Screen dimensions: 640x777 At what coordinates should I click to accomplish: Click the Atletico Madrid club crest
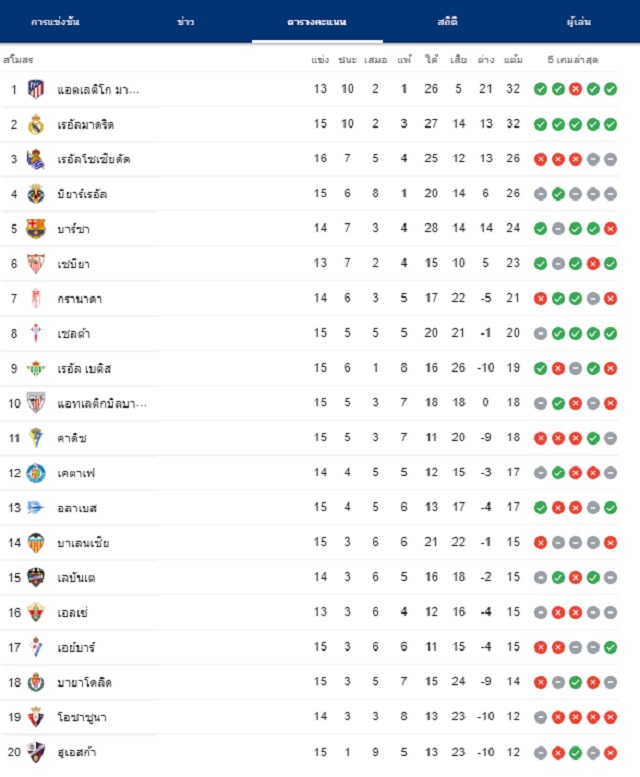(36, 89)
